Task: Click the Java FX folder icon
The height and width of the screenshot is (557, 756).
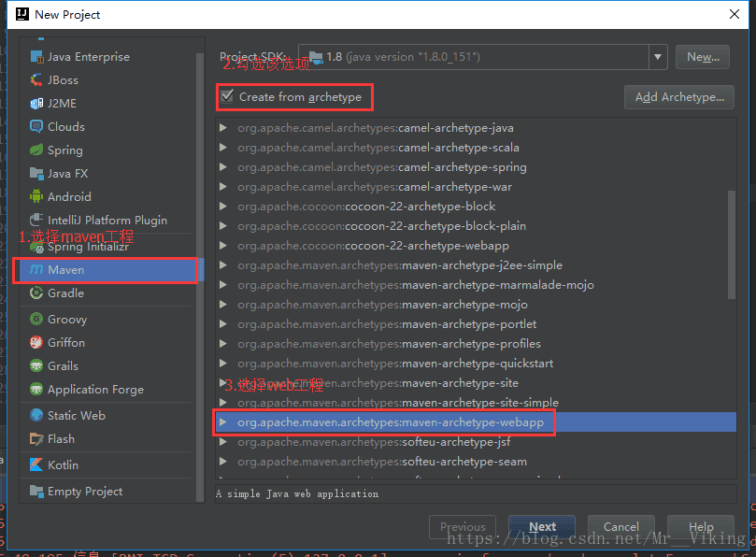Action: pos(36,173)
